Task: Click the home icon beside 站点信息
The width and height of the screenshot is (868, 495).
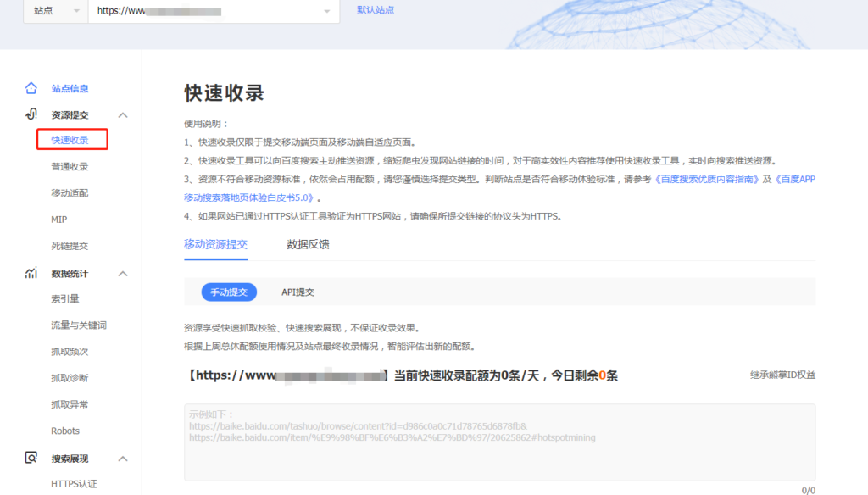Action: tap(31, 88)
